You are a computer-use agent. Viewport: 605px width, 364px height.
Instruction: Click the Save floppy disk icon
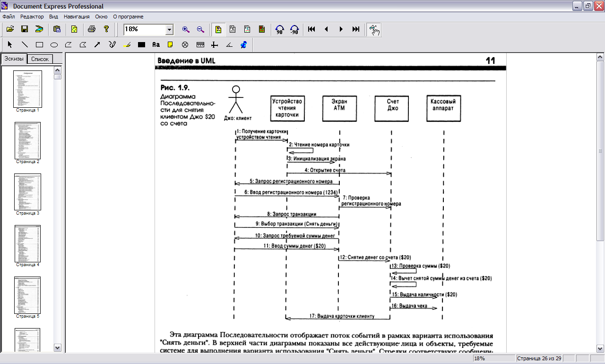click(25, 29)
